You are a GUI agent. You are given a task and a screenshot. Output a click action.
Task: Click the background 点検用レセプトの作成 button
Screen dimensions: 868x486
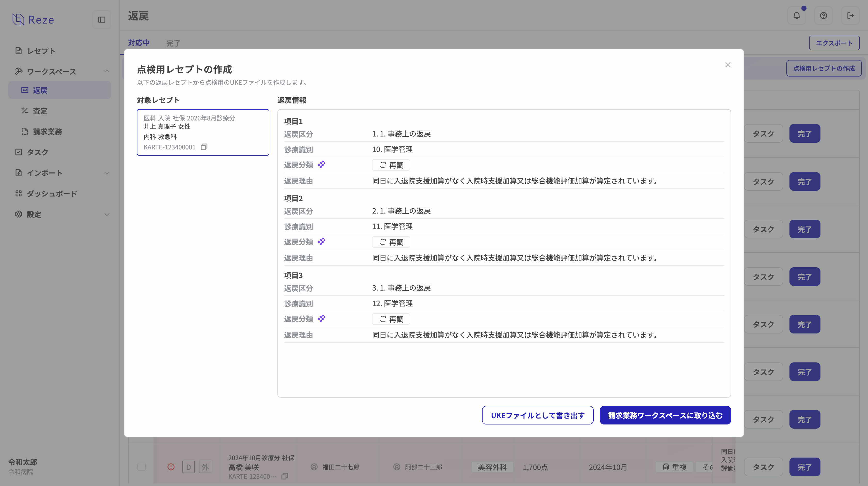click(x=824, y=69)
